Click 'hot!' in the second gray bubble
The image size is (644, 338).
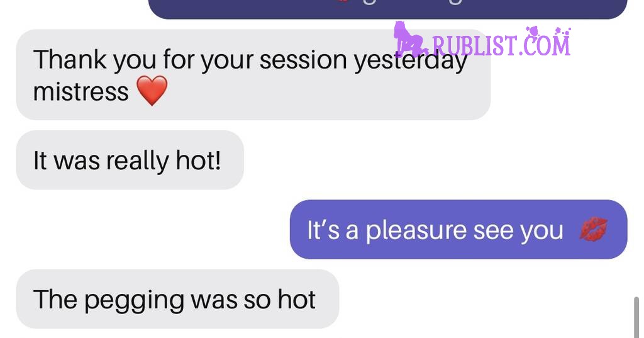198,160
